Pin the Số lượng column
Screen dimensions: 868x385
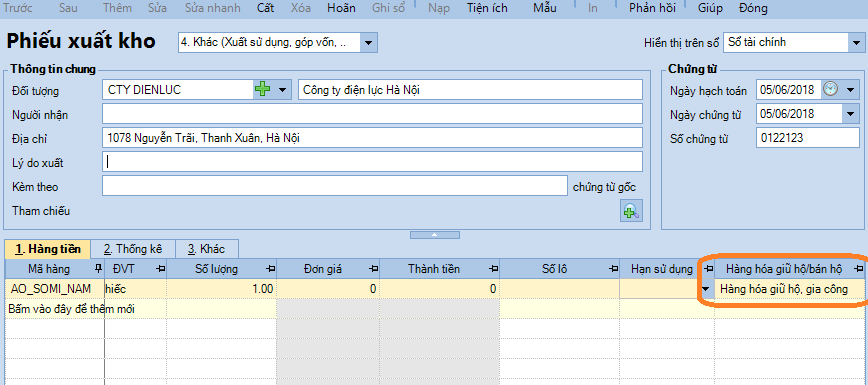pos(270,269)
